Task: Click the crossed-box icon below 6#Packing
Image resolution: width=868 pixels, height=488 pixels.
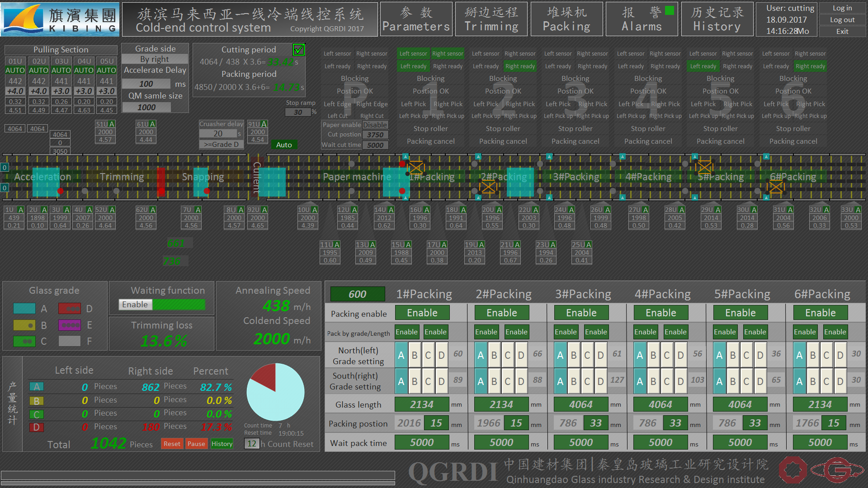Action: pyautogui.click(x=776, y=186)
